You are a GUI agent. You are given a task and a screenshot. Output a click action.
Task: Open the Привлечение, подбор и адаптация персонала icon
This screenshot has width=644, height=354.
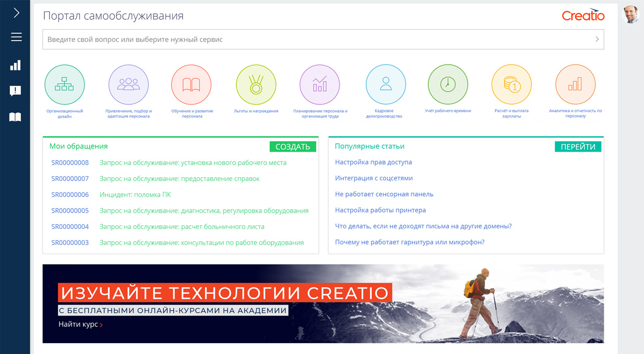(x=128, y=84)
